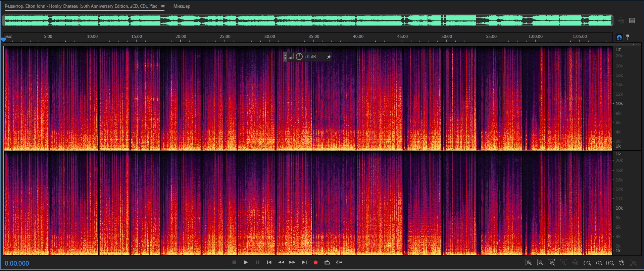Click the zoom in amplitude icon
This screenshot has height=271, width=644.
pos(528,263)
